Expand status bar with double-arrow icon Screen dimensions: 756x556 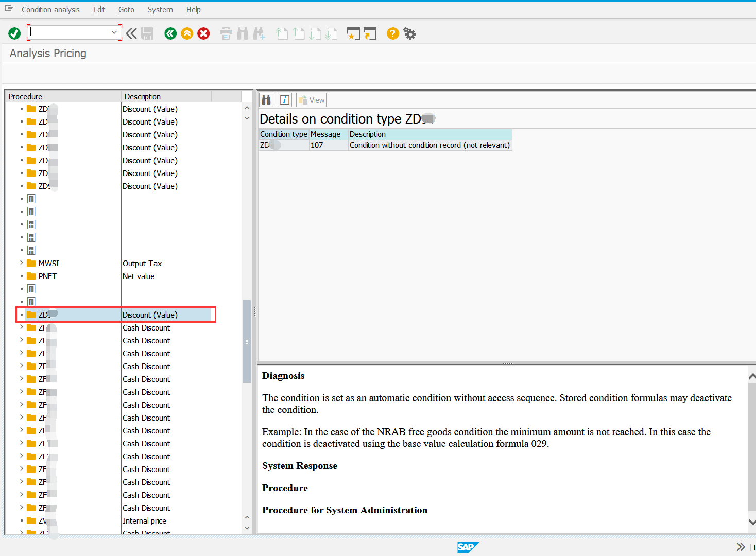click(741, 547)
